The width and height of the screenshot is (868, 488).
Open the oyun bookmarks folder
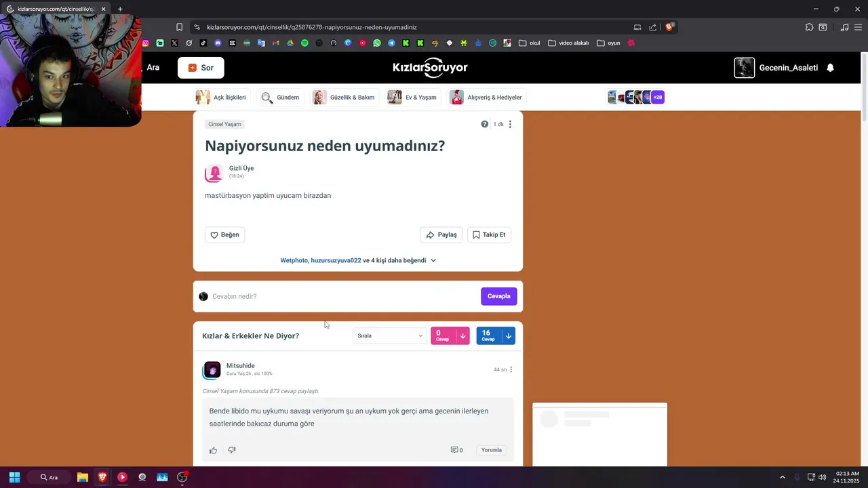(608, 43)
